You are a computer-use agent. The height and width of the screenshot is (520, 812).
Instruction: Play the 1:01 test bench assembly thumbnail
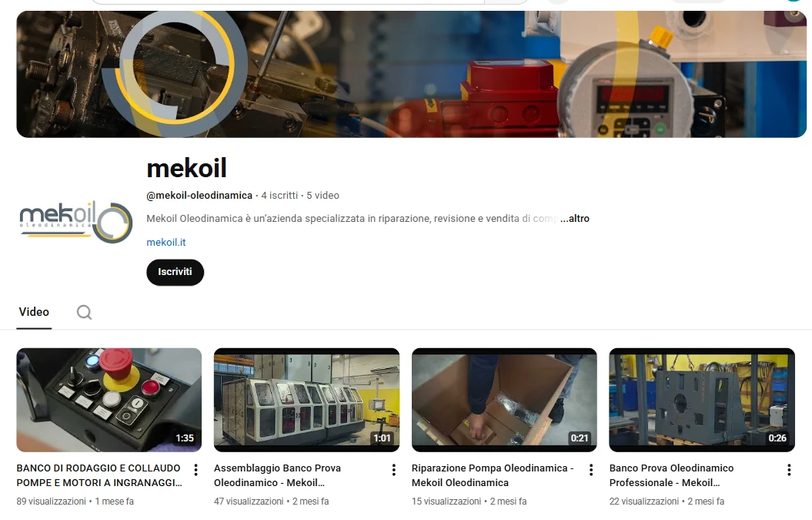(306, 400)
